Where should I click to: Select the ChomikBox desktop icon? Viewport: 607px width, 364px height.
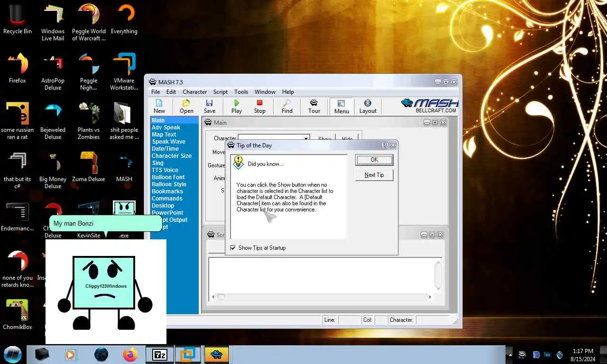click(x=18, y=314)
